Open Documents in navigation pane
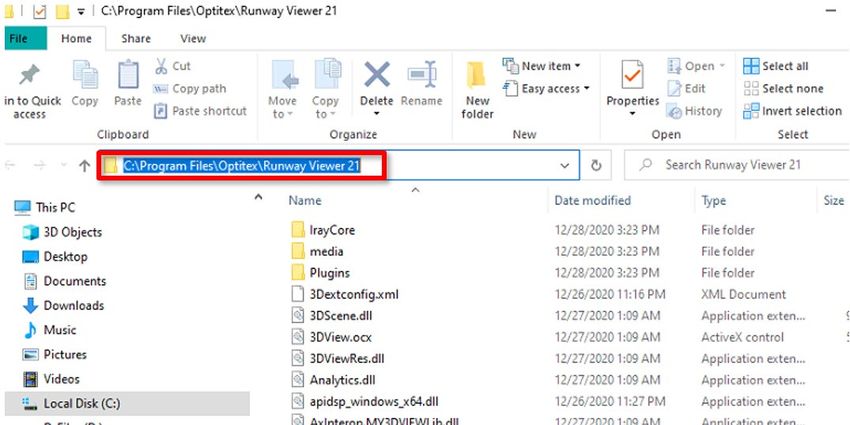 click(64, 281)
